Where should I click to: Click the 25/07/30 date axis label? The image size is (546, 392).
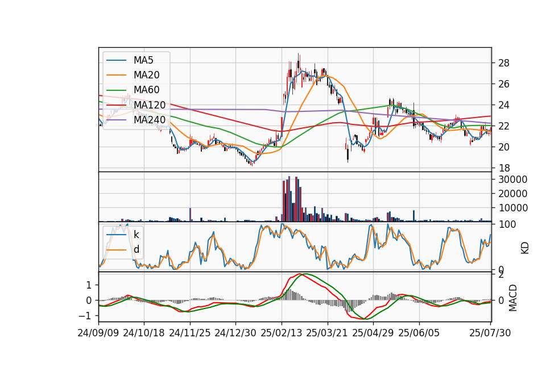tap(490, 333)
